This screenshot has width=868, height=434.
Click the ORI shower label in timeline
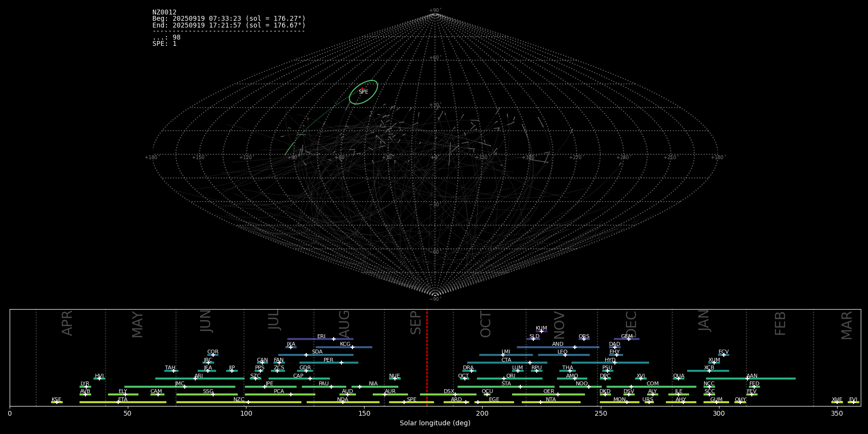click(x=511, y=376)
